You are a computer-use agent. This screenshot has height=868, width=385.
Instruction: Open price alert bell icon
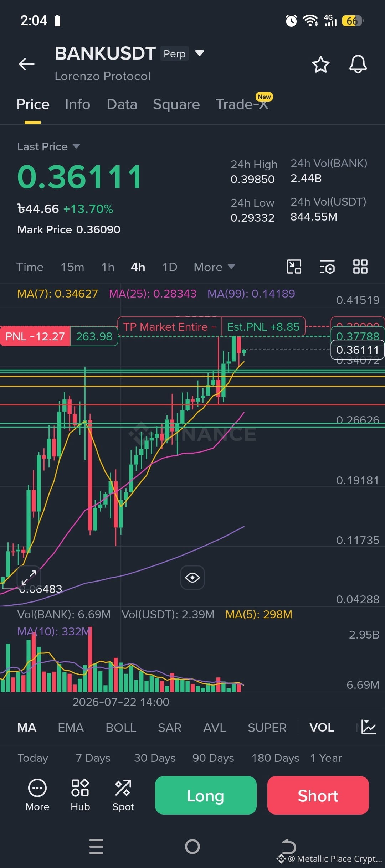point(358,64)
